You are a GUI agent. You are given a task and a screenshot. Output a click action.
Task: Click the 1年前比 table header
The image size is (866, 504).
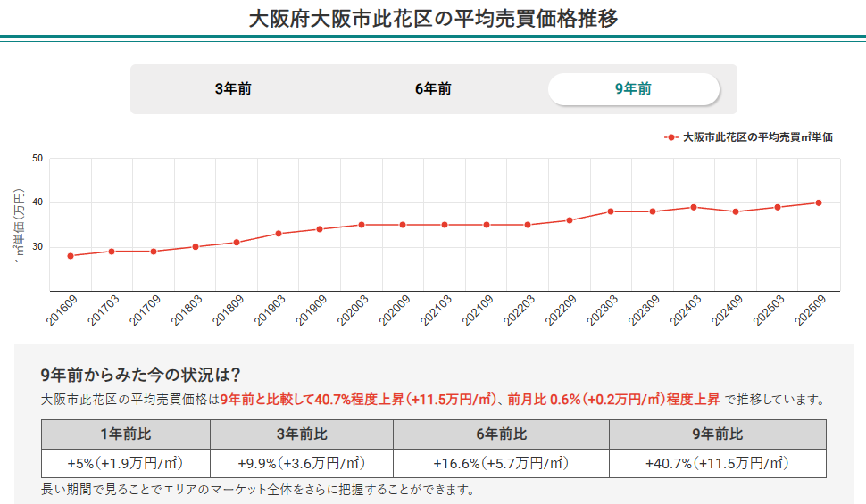point(126,434)
